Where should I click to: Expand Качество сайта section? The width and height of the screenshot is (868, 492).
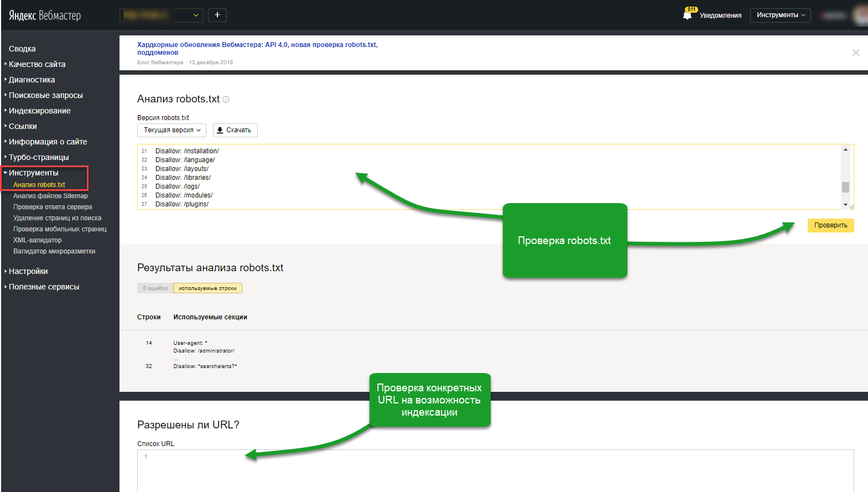[37, 64]
